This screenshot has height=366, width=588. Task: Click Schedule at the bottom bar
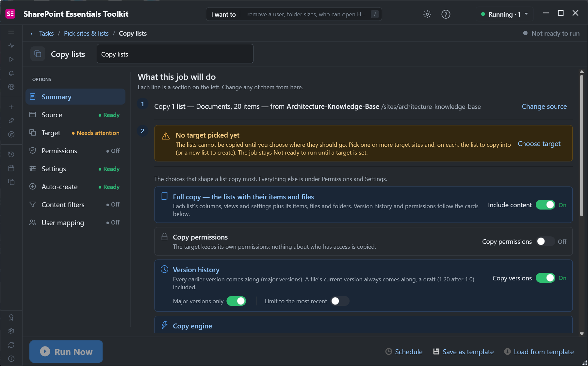point(404,352)
